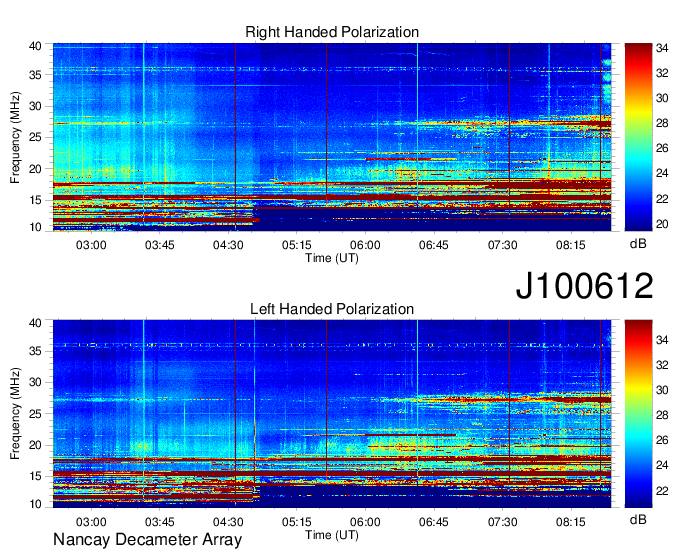Choose the 15 MHz tick on Left Handed plot
This screenshot has height=552, width=680.
click(35, 477)
